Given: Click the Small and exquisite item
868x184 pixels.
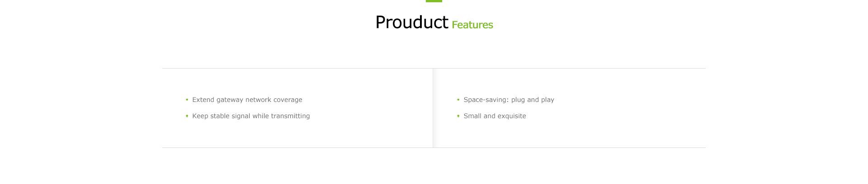Looking at the screenshot, I should (495, 116).
